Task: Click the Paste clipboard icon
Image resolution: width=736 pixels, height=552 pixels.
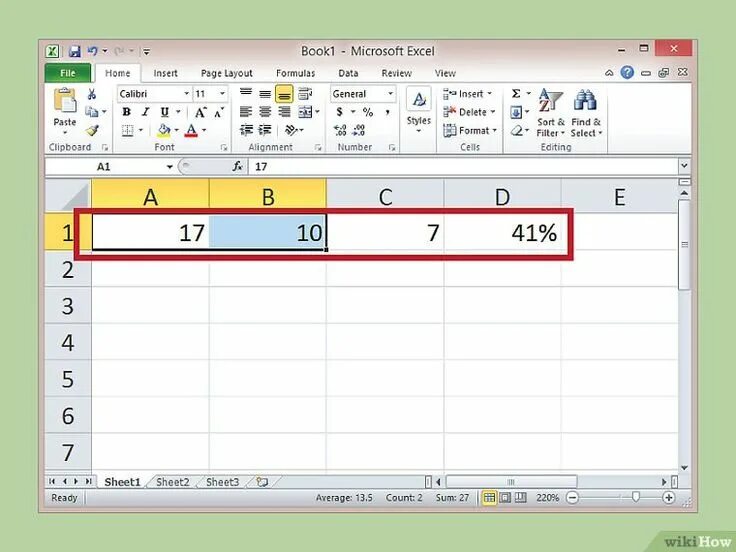Action: point(65,101)
